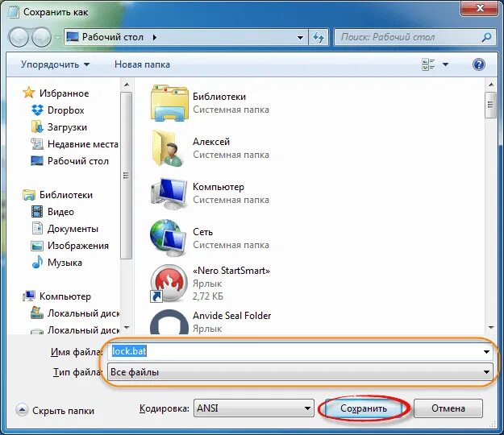The height and width of the screenshot is (435, 504).
Task: Select the Недавние места icon
Action: [37, 144]
